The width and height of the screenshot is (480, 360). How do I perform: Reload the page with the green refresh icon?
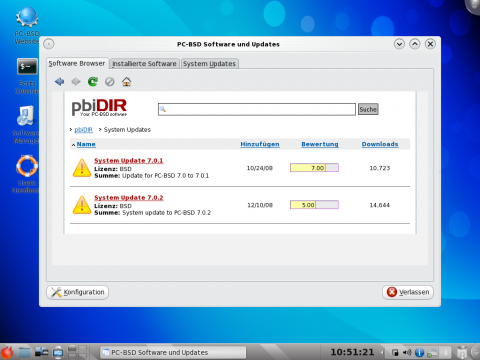pyautogui.click(x=93, y=81)
